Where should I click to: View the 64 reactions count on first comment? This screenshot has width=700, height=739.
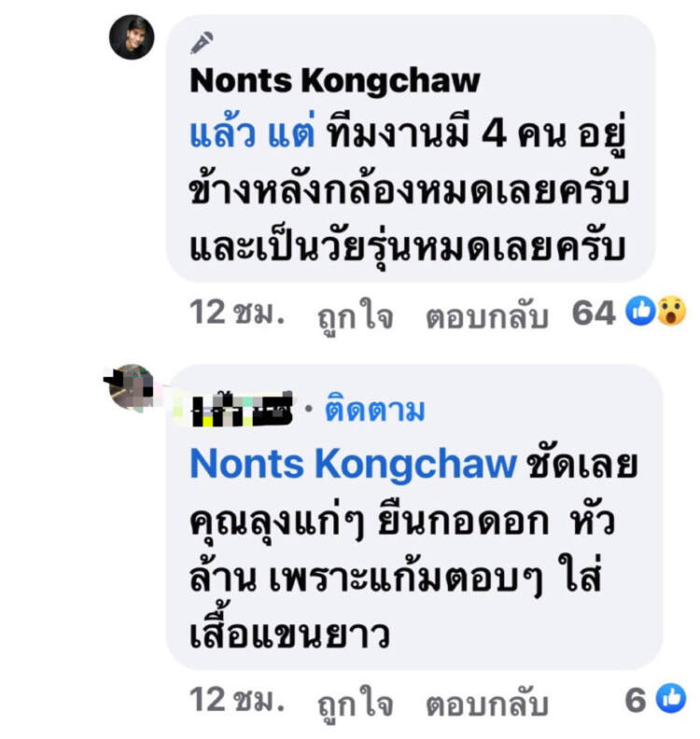click(594, 313)
